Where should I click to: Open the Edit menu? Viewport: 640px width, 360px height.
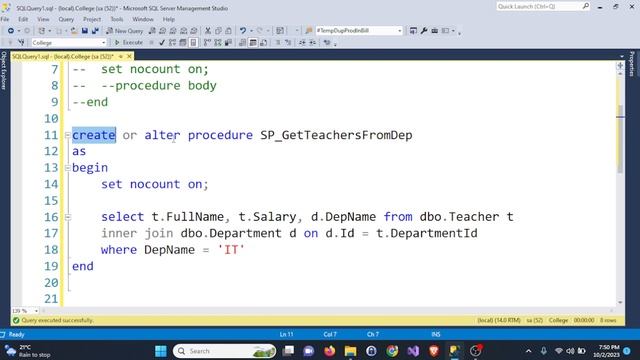[x=23, y=19]
